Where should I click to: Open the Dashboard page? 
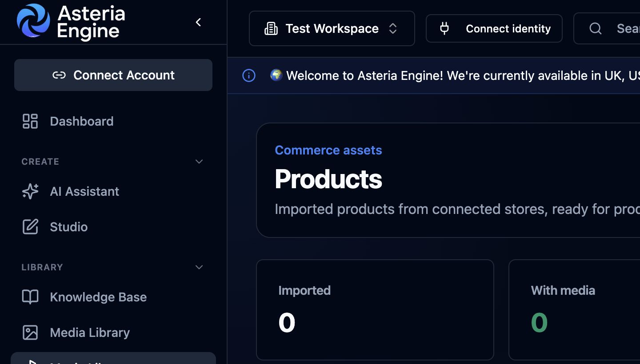click(x=113, y=121)
